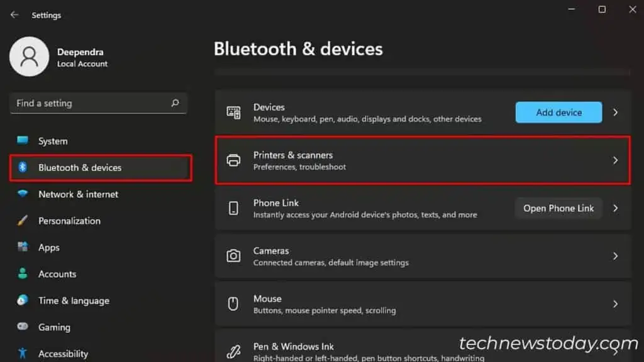The width and height of the screenshot is (644, 362).
Task: Click the printer icon on Printers & scanners
Action: [234, 160]
